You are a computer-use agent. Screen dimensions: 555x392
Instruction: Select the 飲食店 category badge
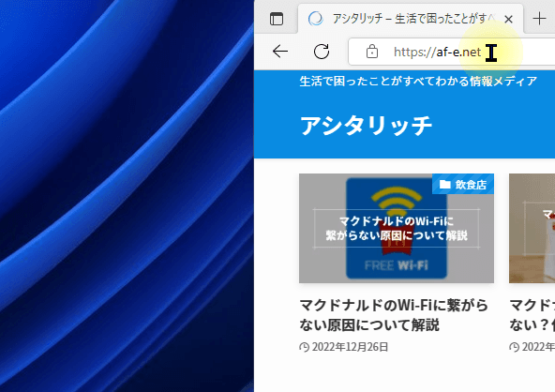(x=463, y=184)
